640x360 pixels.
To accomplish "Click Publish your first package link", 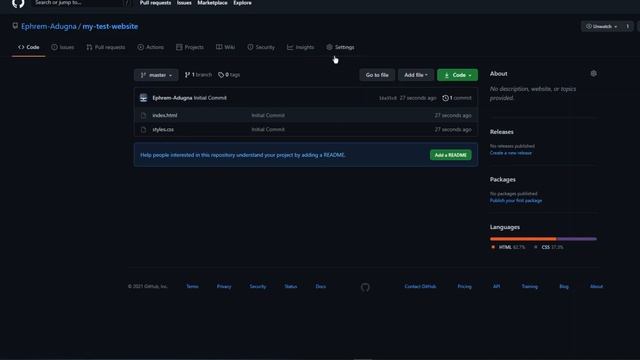I will [x=516, y=201].
